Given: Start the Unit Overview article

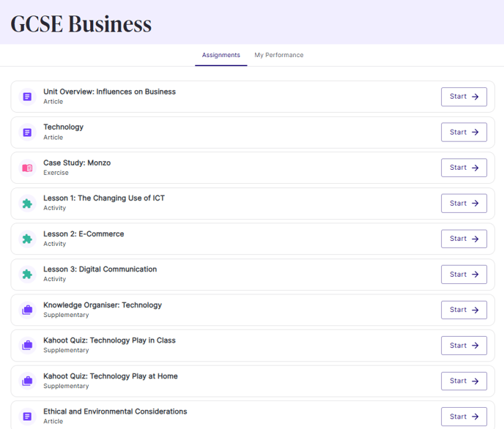Looking at the screenshot, I should point(464,97).
